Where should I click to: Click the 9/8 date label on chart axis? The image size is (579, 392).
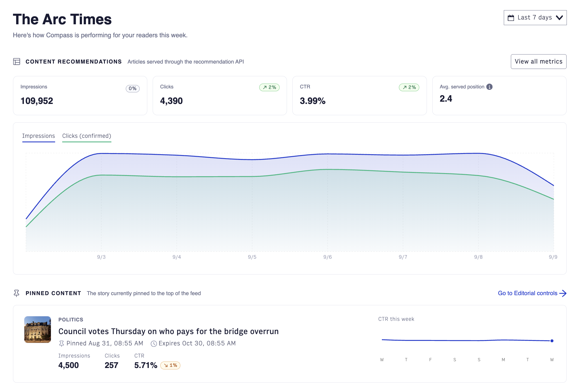click(478, 257)
